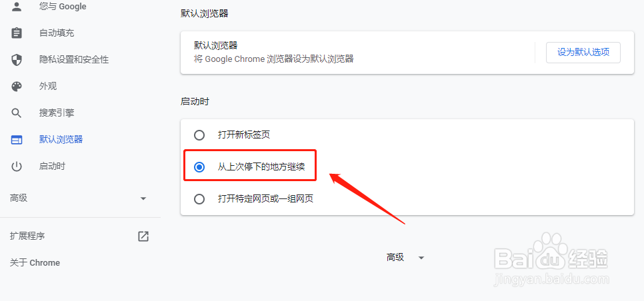This screenshot has width=644, height=301.
Task: Click the power icon for 启动时
Action: 17,166
